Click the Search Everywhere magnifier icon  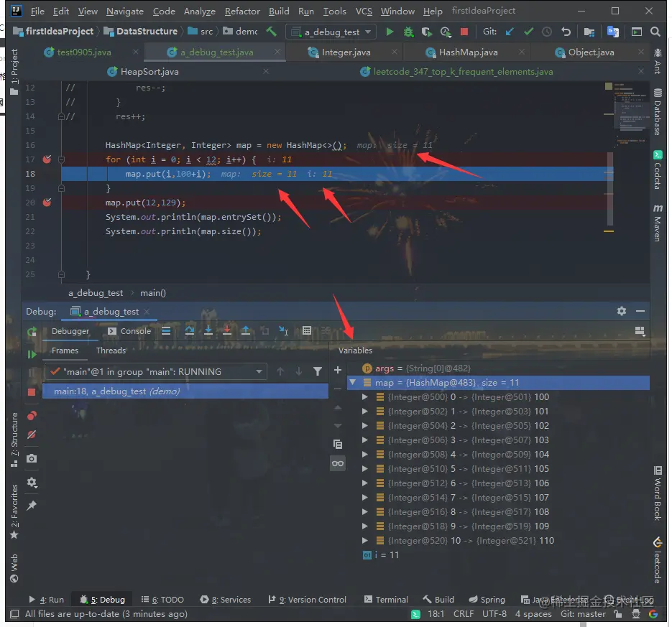click(655, 32)
